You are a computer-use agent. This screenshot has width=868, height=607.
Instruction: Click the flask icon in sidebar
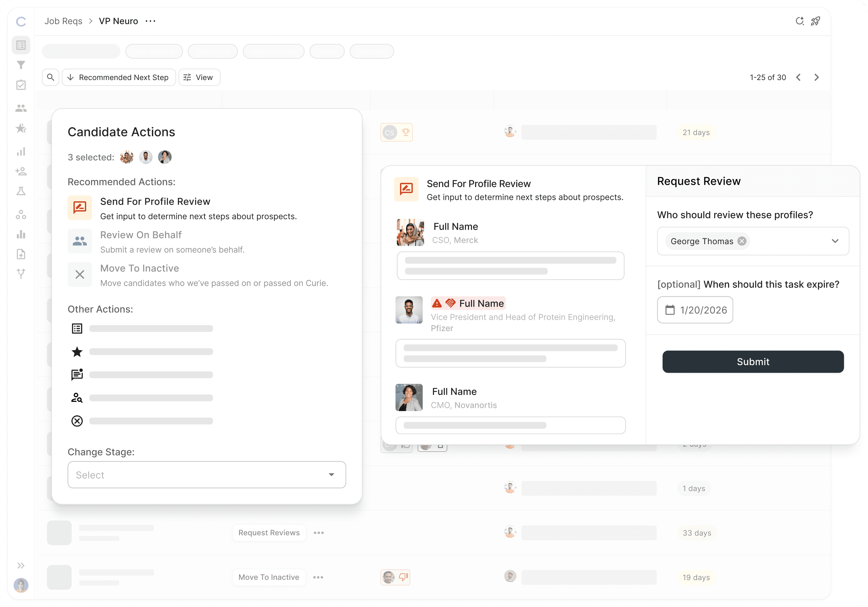click(x=21, y=191)
